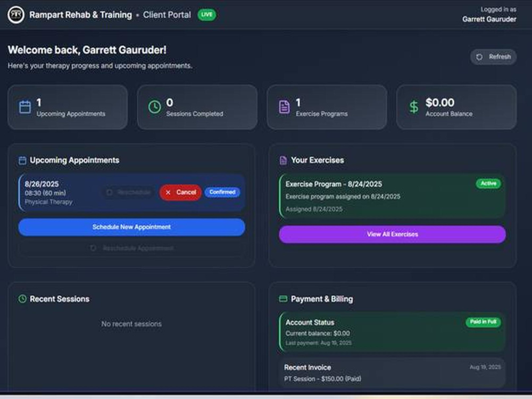Click the 8/26/2025 appointment date text
This screenshot has width=532, height=399.
click(41, 184)
